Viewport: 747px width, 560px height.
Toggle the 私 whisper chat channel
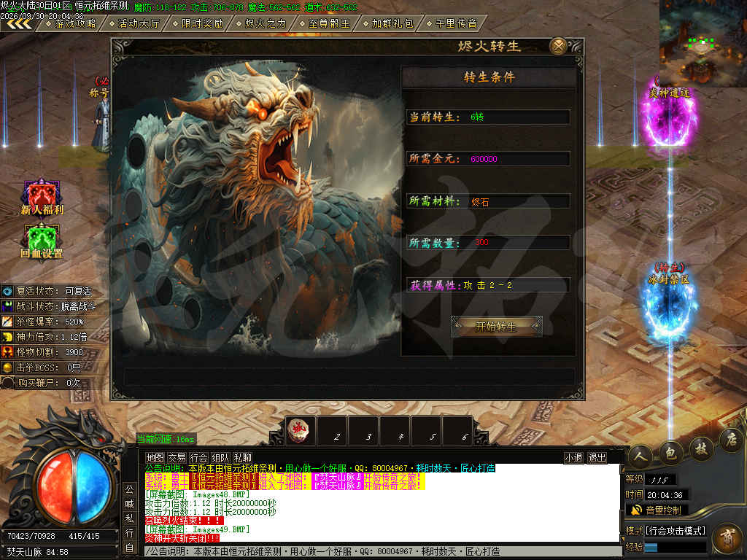(x=130, y=518)
